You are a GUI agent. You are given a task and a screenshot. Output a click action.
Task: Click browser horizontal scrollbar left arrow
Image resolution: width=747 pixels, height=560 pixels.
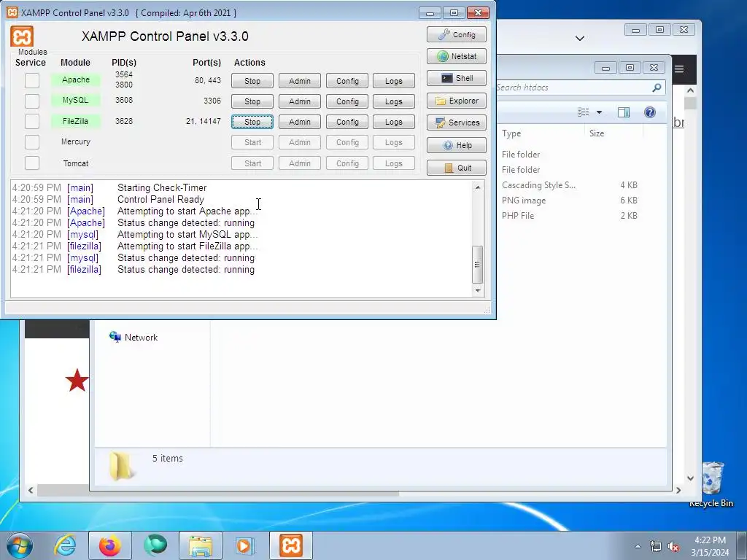pyautogui.click(x=31, y=490)
